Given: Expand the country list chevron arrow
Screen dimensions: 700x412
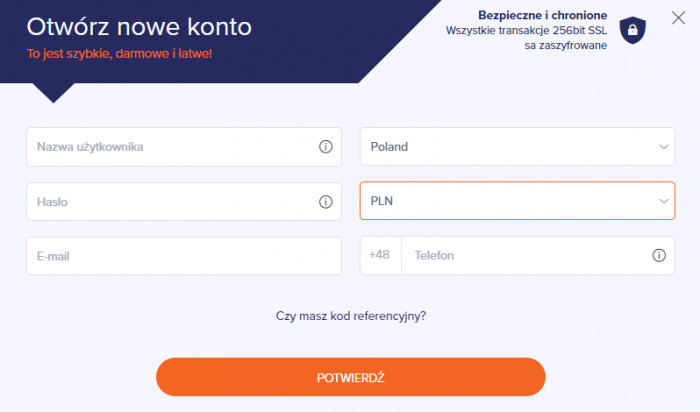Looking at the screenshot, I should (665, 148).
